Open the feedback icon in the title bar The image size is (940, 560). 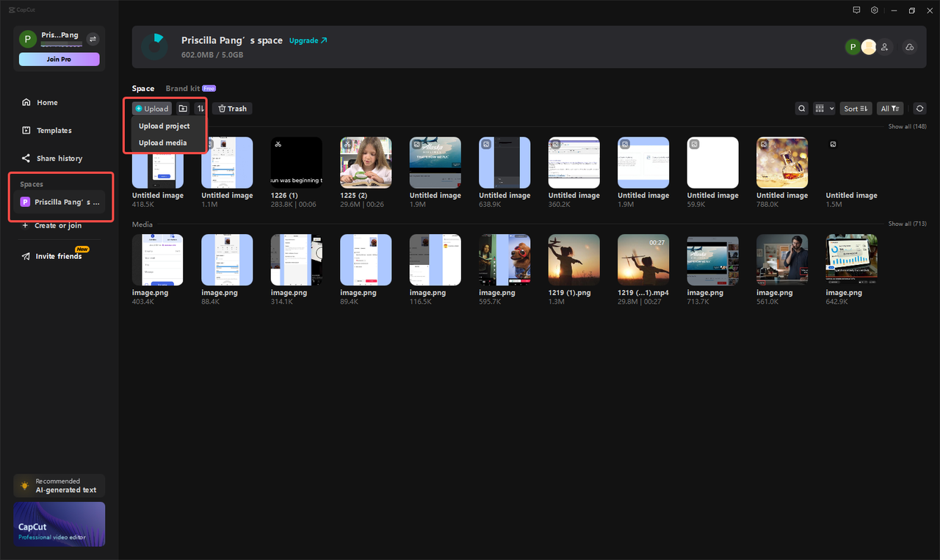click(x=856, y=10)
